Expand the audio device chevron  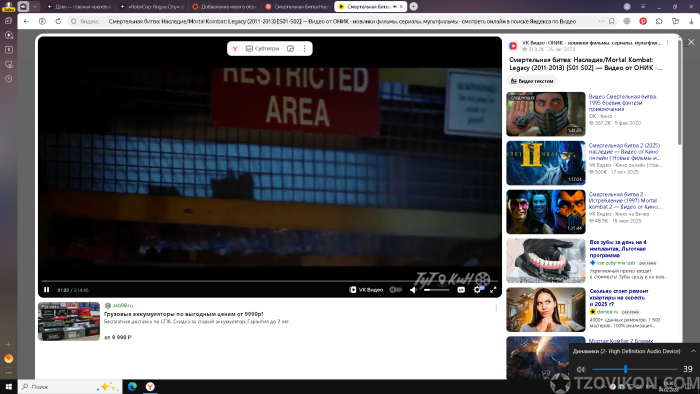[x=693, y=351]
